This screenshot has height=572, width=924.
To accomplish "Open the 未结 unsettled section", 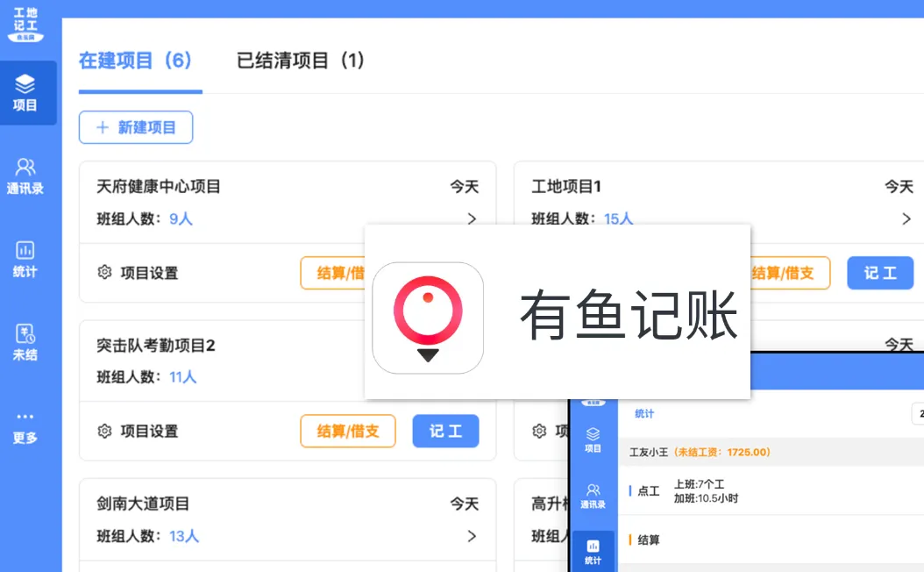I will [x=25, y=343].
